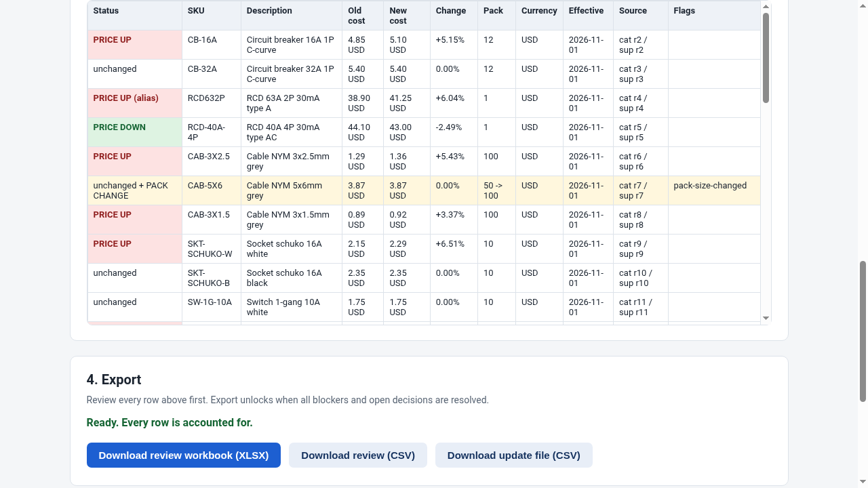Click the -2.49% change value
This screenshot has height=488, width=868.
coord(449,127)
